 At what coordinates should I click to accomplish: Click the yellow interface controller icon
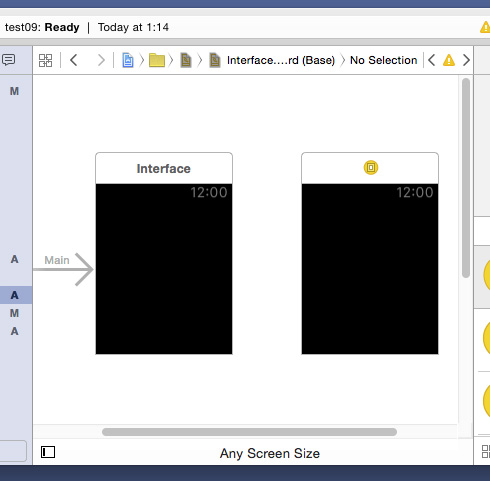(371, 167)
